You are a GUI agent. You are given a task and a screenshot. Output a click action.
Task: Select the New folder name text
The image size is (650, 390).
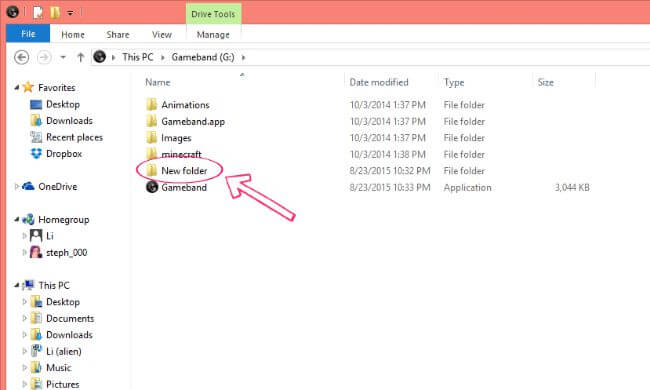[x=184, y=171]
